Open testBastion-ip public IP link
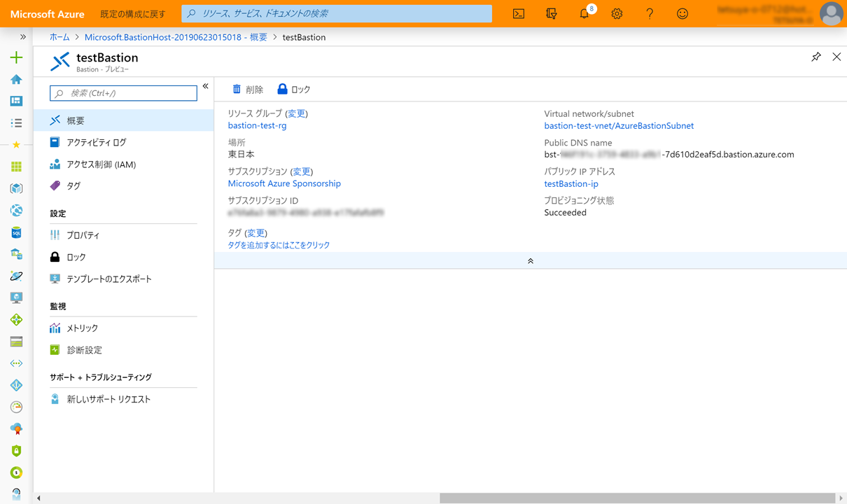The height and width of the screenshot is (504, 847). 571,184
